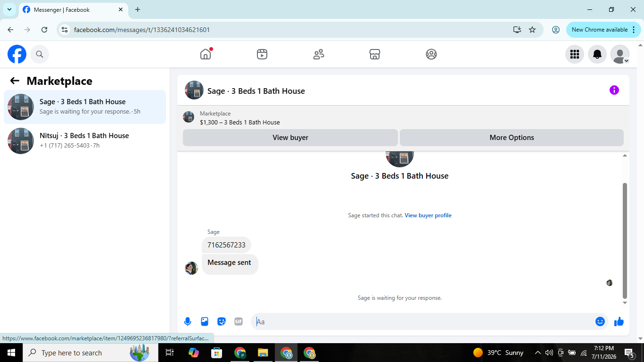Click the $1,300 – 3 Beds listing title
This screenshot has height=362, width=644.
240,123
